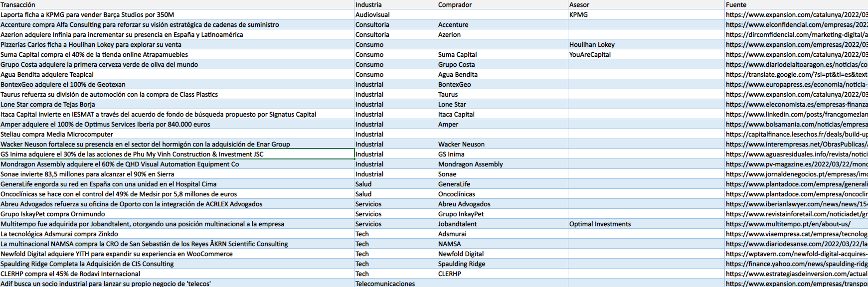Select the 'Industria' header cell
868x287 pixels.
tap(395, 4)
